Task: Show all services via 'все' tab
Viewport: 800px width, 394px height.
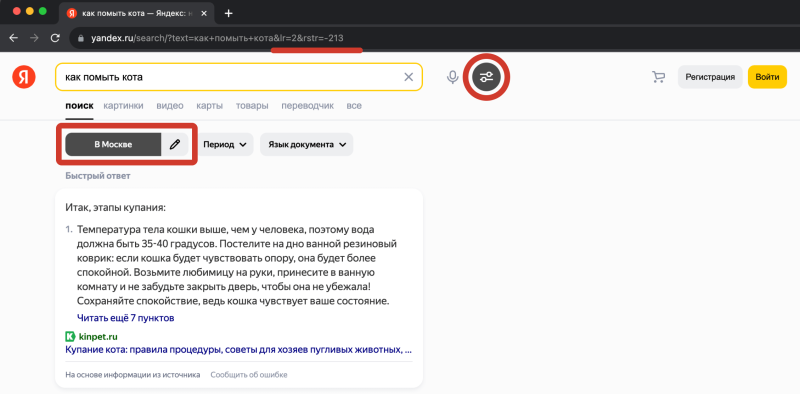Action: (x=354, y=106)
